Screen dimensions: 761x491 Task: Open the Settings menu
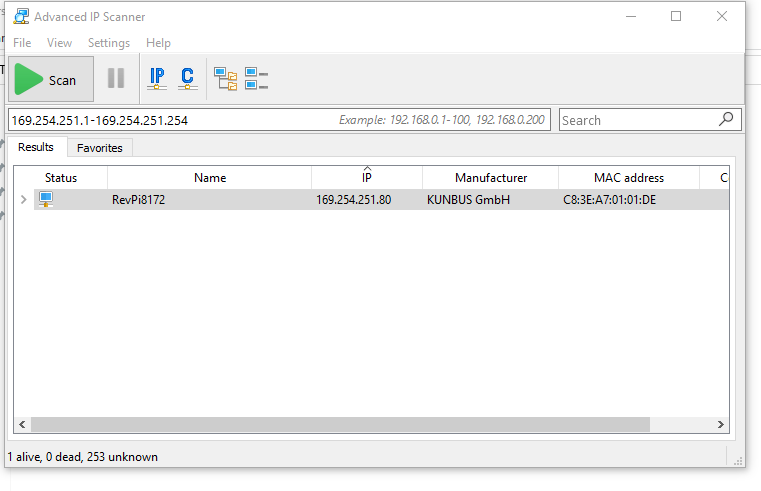pyautogui.click(x=109, y=43)
